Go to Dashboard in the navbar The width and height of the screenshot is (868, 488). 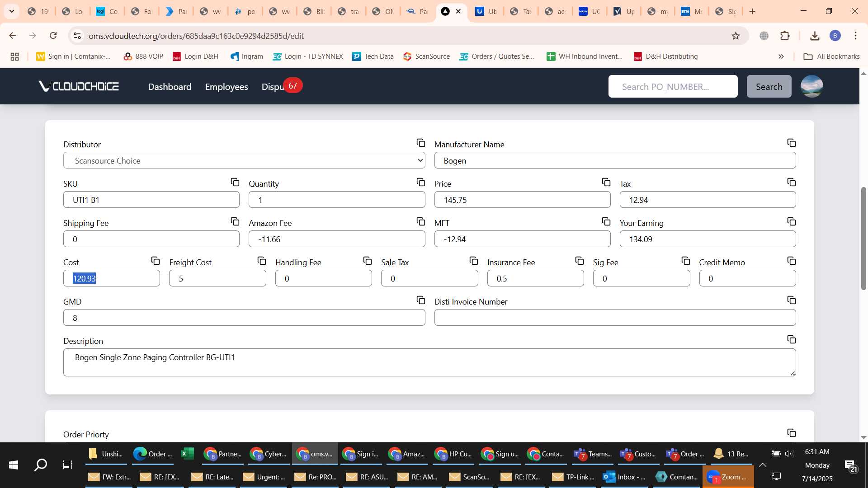click(170, 87)
